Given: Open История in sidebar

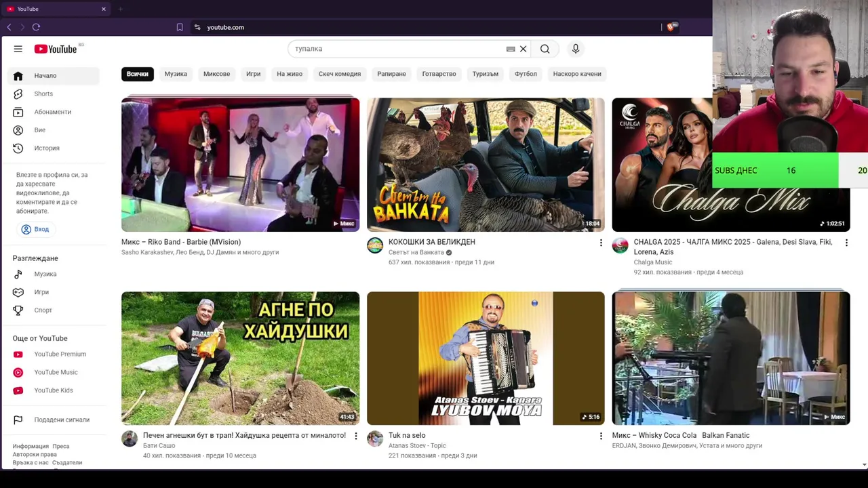Looking at the screenshot, I should 54,148.
